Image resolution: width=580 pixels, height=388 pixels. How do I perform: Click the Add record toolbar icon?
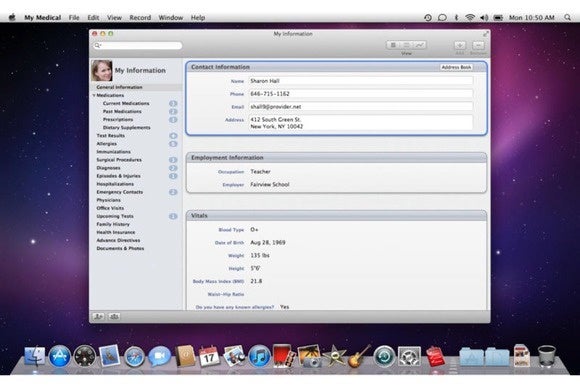coord(460,45)
